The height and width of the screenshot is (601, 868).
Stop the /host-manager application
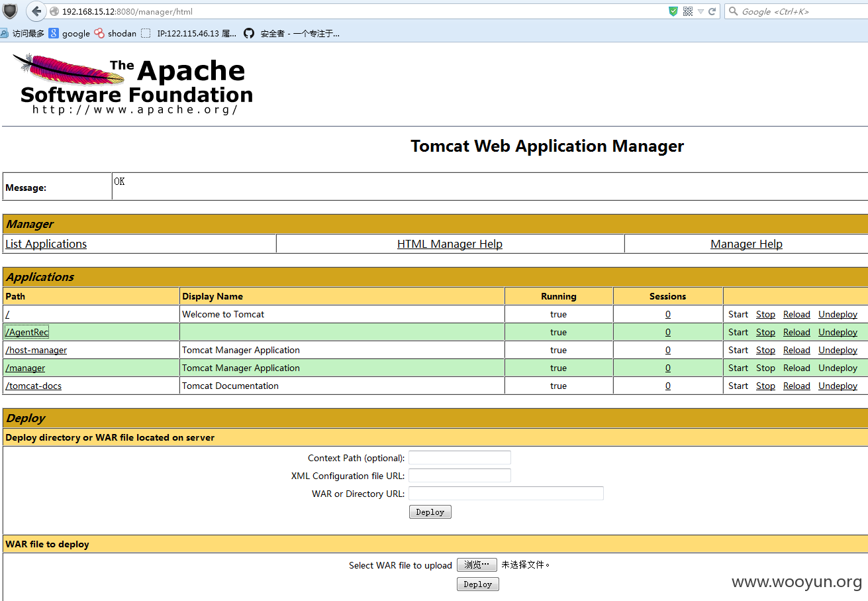coord(765,350)
